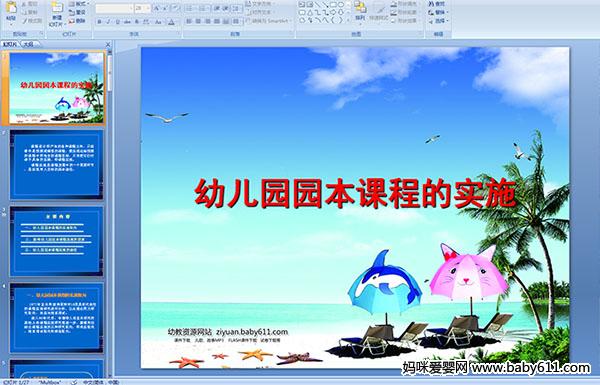Toggle text shadow formatting

136,22
